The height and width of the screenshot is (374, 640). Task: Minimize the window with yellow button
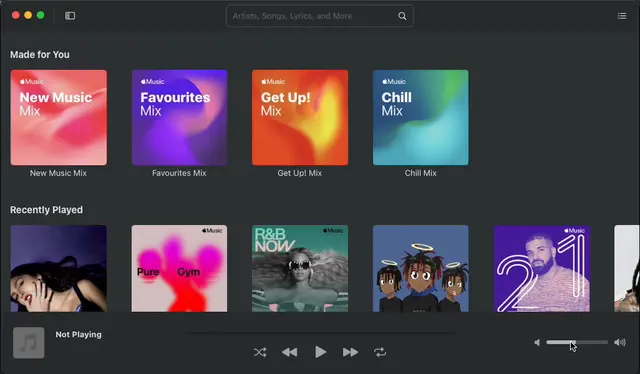[28, 15]
